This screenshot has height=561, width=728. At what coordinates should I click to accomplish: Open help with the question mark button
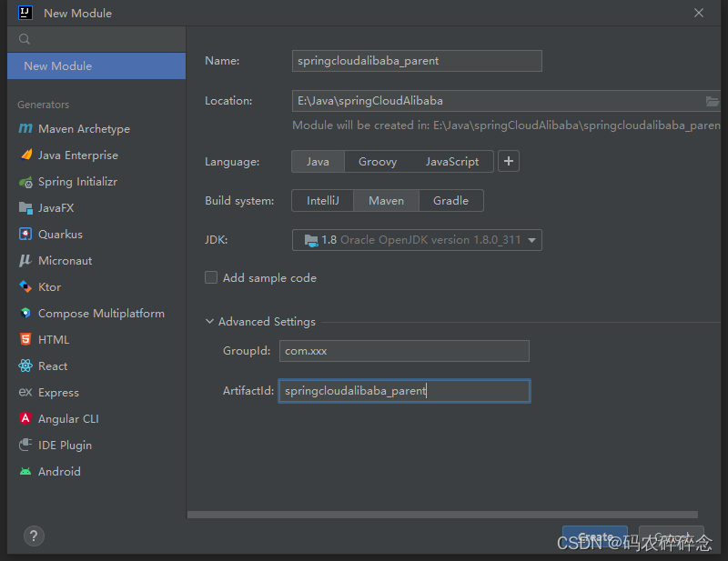[34, 536]
